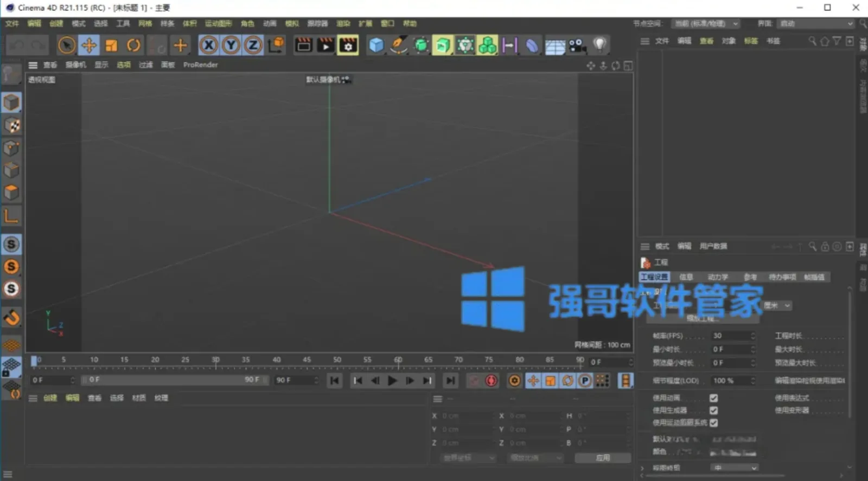This screenshot has width=868, height=481.
Task: Activate the Move tool
Action: [88, 46]
